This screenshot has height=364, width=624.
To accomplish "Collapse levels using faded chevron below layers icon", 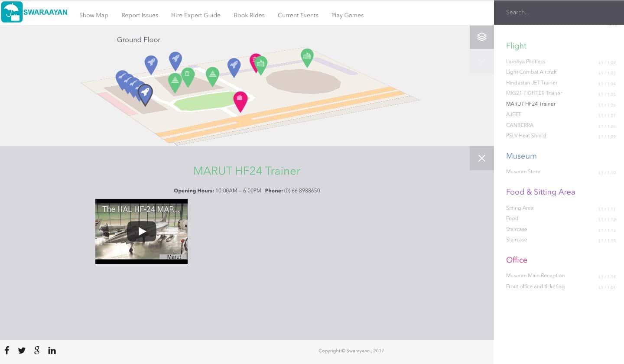I will [x=482, y=61].
